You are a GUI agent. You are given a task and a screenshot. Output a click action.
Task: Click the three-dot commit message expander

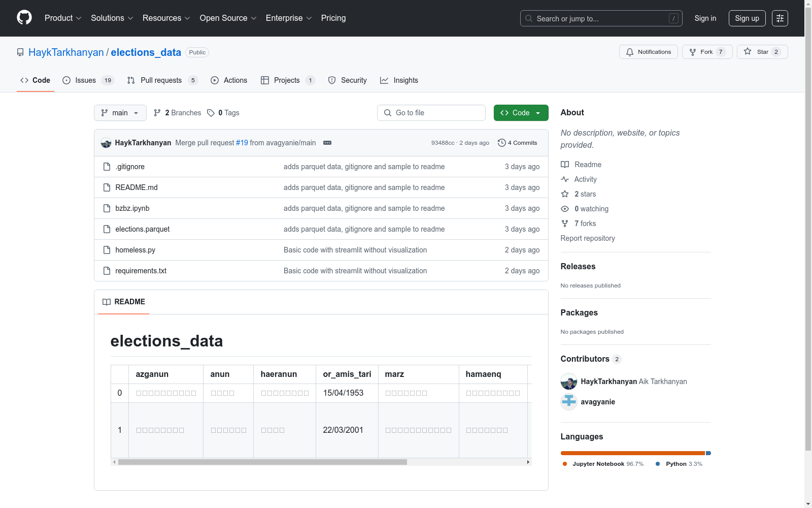(x=327, y=143)
